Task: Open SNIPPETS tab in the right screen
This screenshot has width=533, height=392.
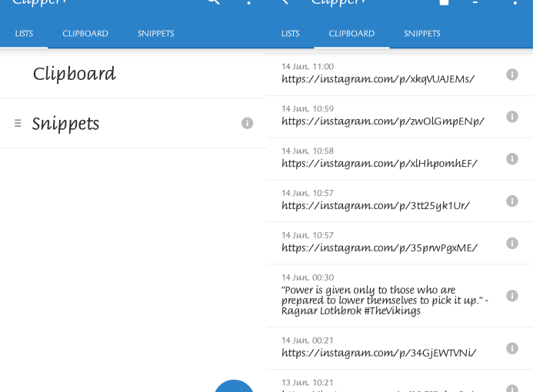Action: click(421, 34)
